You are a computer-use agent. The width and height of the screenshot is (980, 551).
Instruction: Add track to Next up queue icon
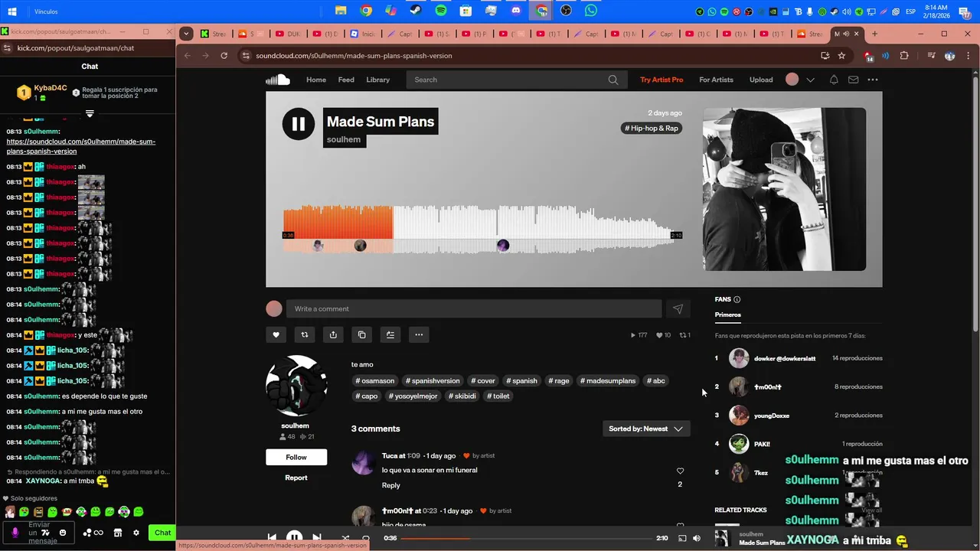(x=390, y=334)
